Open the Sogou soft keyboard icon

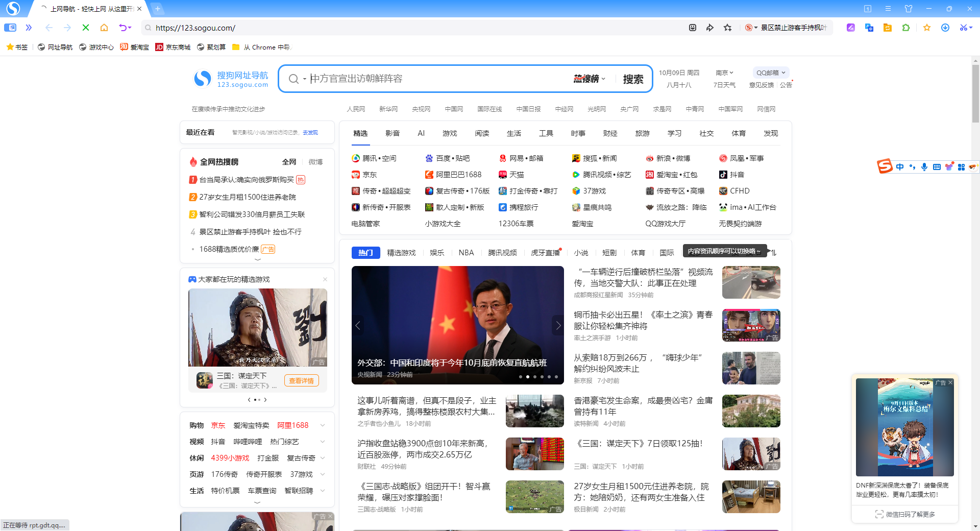937,167
